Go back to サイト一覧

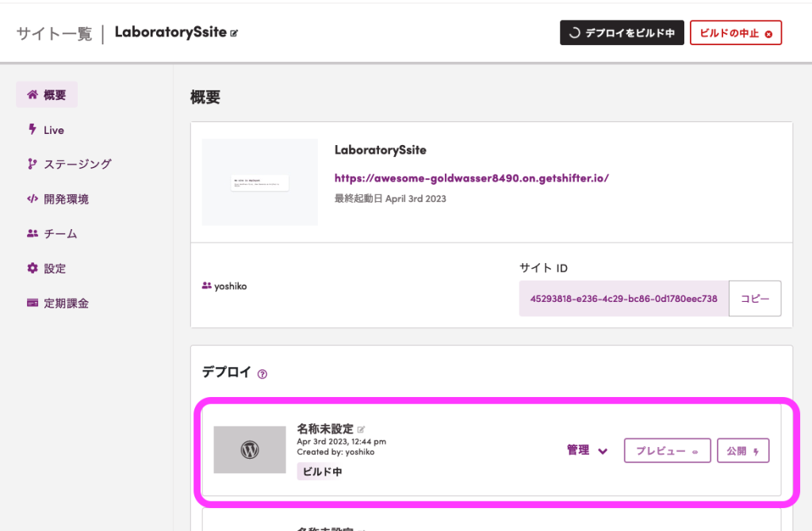pyautogui.click(x=54, y=33)
